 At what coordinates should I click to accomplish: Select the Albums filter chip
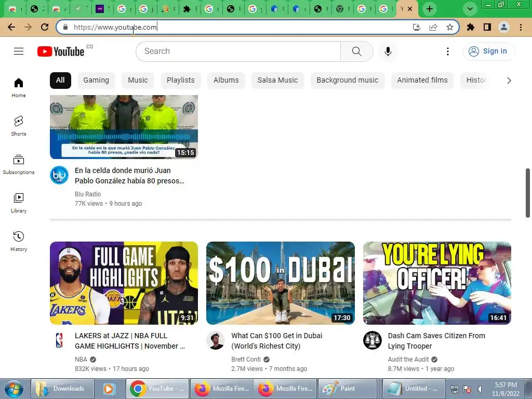coord(226,81)
